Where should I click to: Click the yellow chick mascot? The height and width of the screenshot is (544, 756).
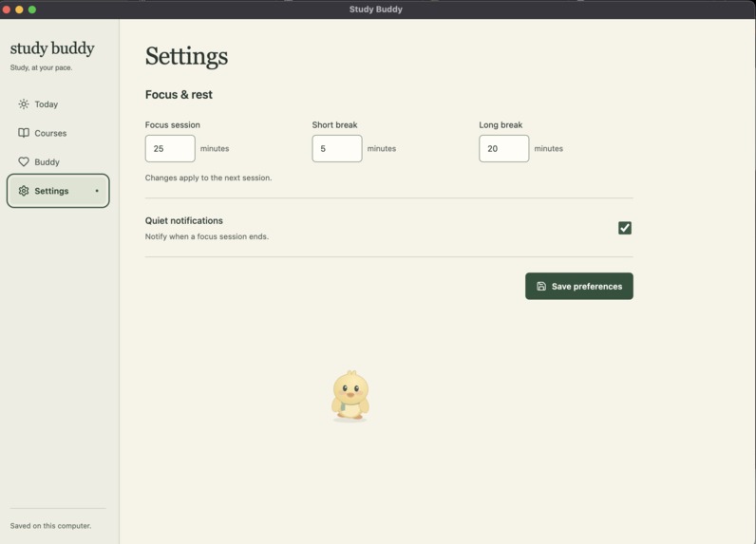pos(350,396)
